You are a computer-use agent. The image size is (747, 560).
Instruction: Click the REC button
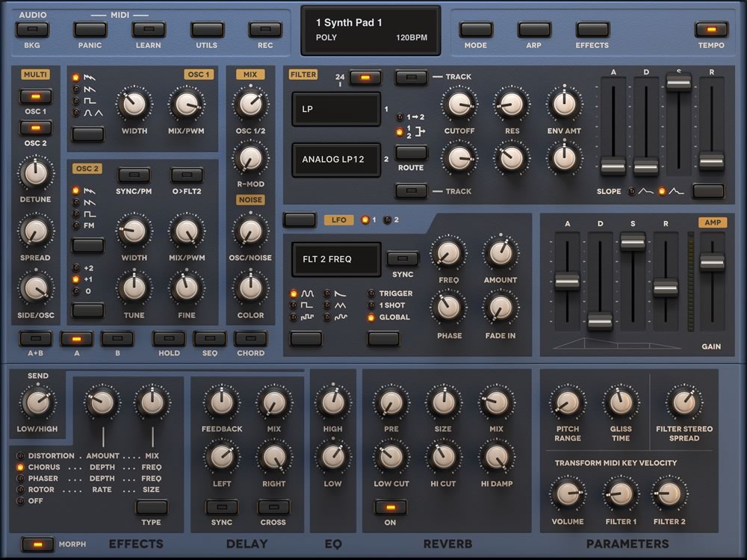pos(265,30)
